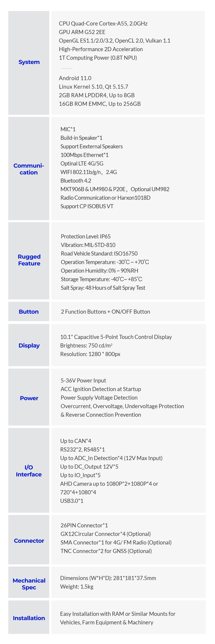Click the 26PIN Connector*1 text

click(x=84, y=525)
